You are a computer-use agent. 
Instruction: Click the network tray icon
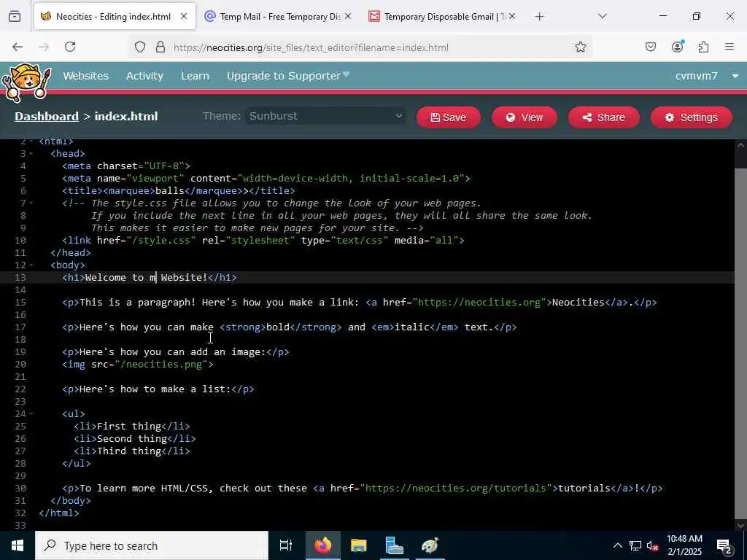point(635,545)
